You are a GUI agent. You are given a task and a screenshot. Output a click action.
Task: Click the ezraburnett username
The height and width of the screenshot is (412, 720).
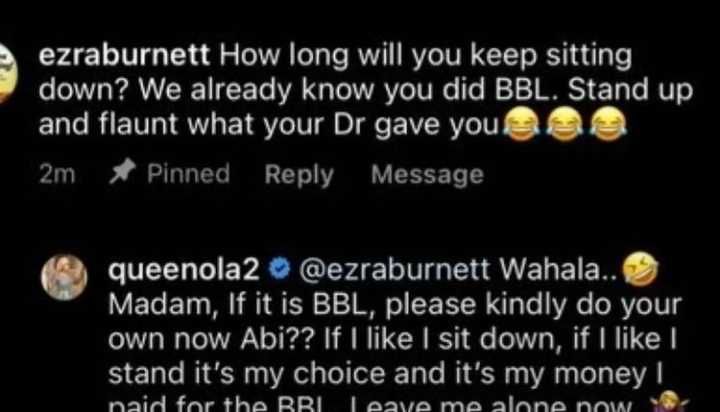(x=124, y=55)
